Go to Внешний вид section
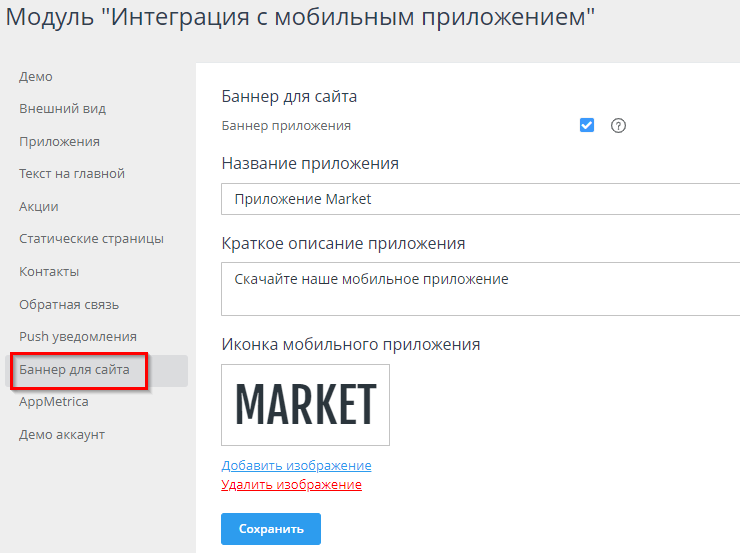Screen dimensions: 740x553 pos(62,109)
